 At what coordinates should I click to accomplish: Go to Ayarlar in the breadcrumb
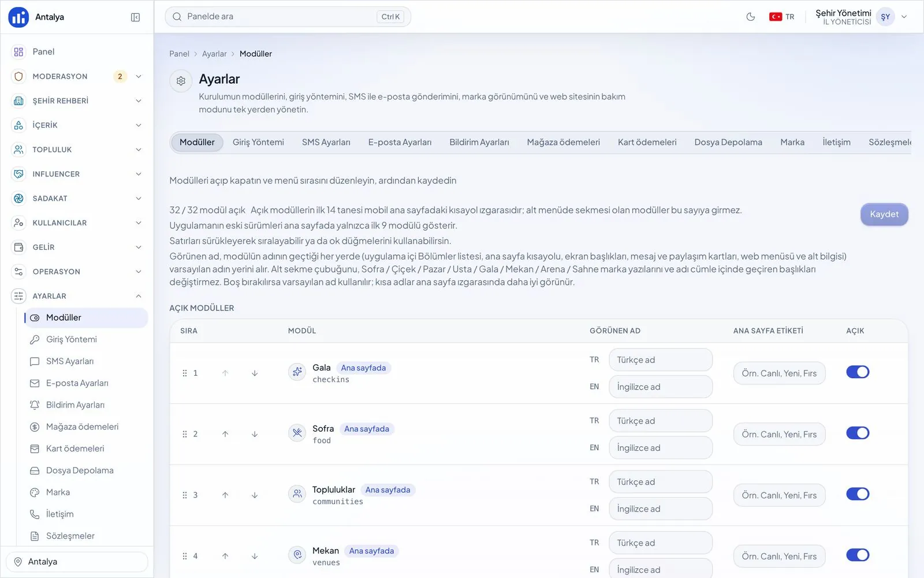(x=214, y=54)
